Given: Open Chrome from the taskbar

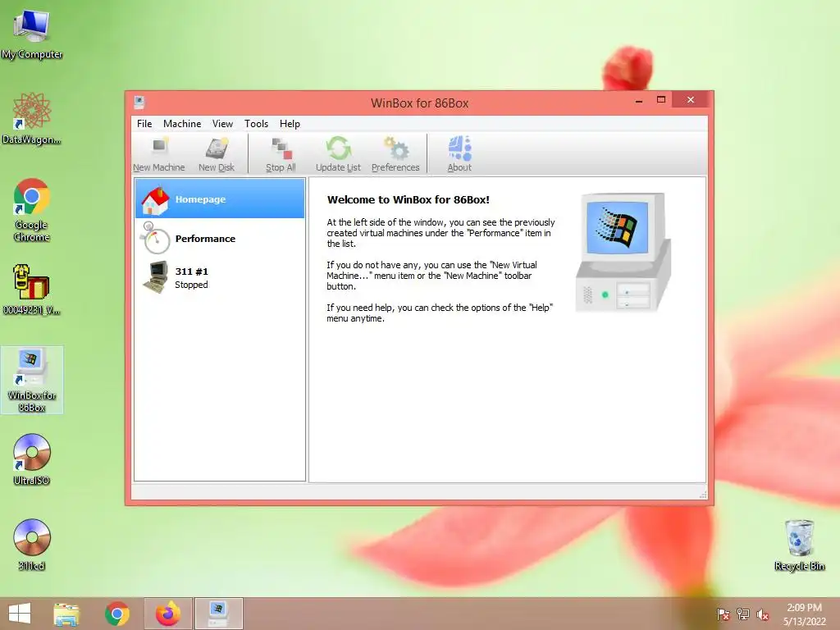Looking at the screenshot, I should coord(116,614).
